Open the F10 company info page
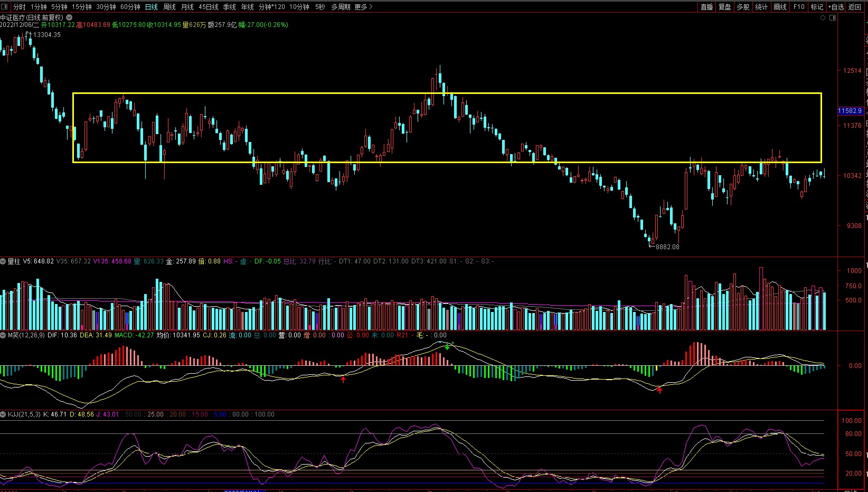 pyautogui.click(x=799, y=7)
